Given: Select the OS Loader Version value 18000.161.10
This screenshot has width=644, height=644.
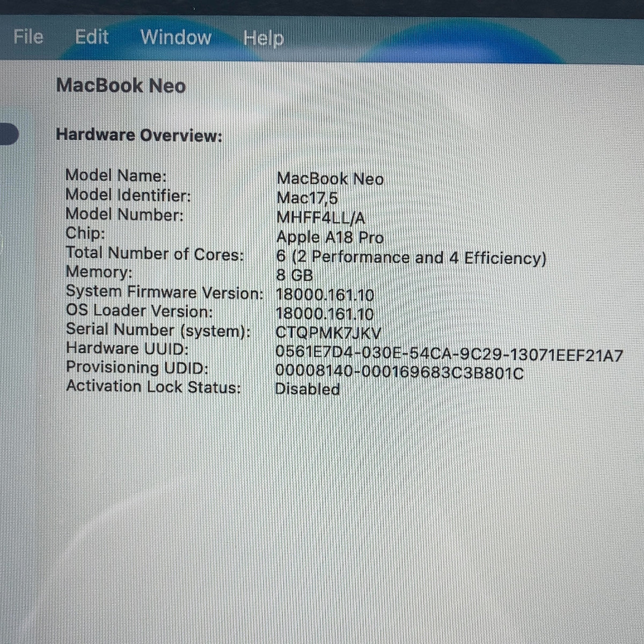Looking at the screenshot, I should pos(325,314).
